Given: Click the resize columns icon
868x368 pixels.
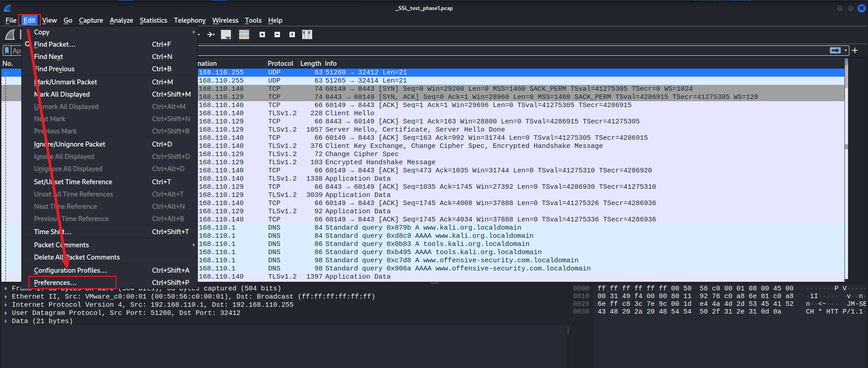Looking at the screenshot, I should point(307,34).
